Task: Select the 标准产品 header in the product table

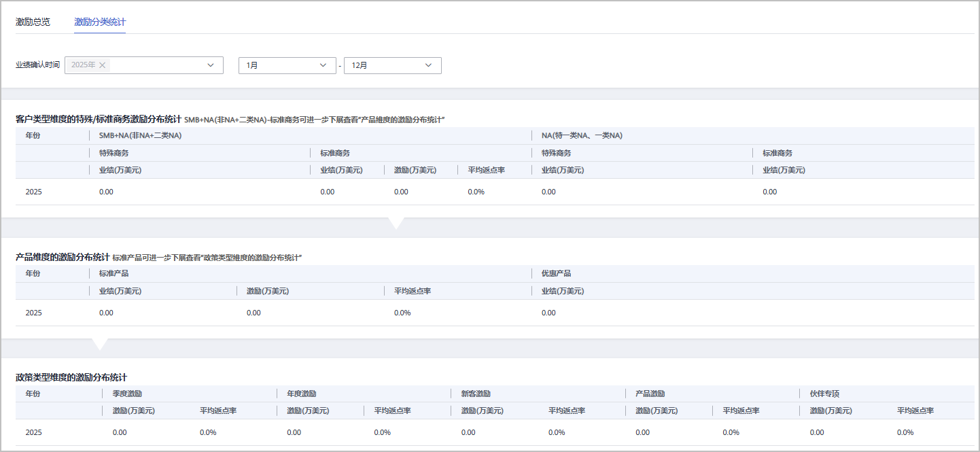Action: [113, 273]
